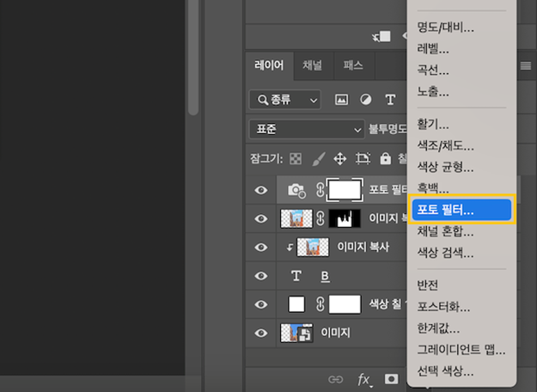Open the 표준 blend mode dropdown
Image resolution: width=537 pixels, height=392 pixels.
pyautogui.click(x=307, y=129)
